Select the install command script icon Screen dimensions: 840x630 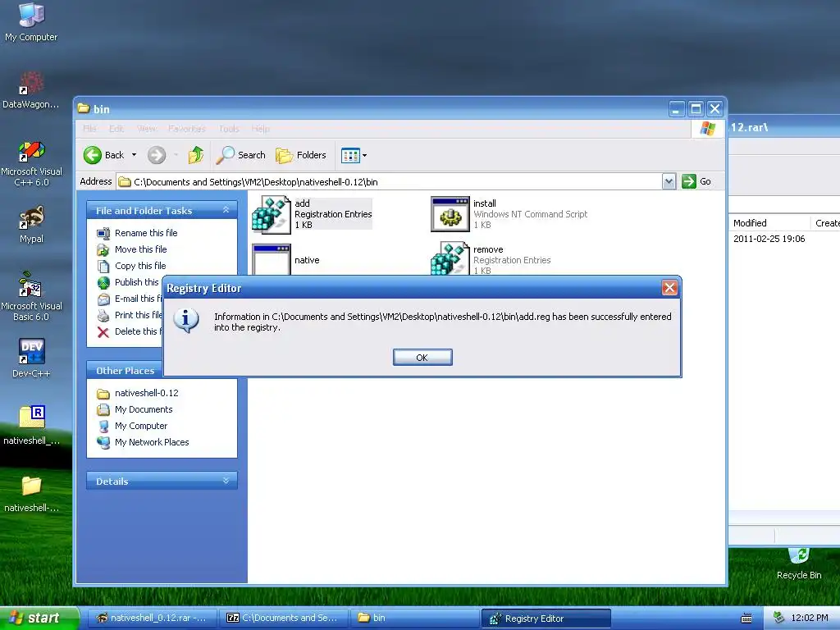click(450, 214)
